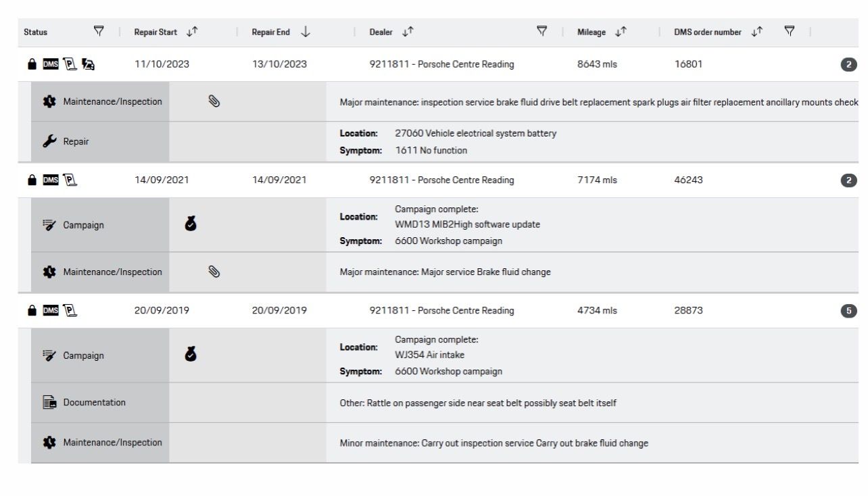The width and height of the screenshot is (868, 496).
Task: Open the attachment for the Major service Brake fluid change
Action: coord(213,272)
